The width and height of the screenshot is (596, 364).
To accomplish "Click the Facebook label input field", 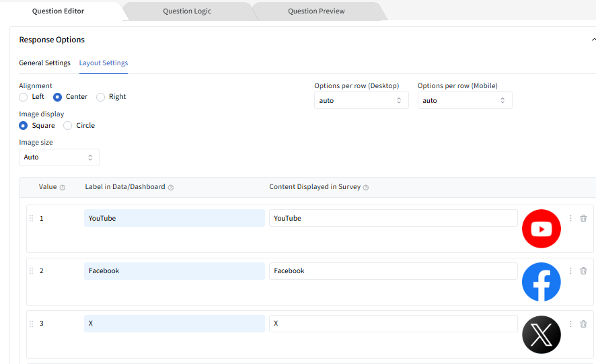I will (x=174, y=271).
